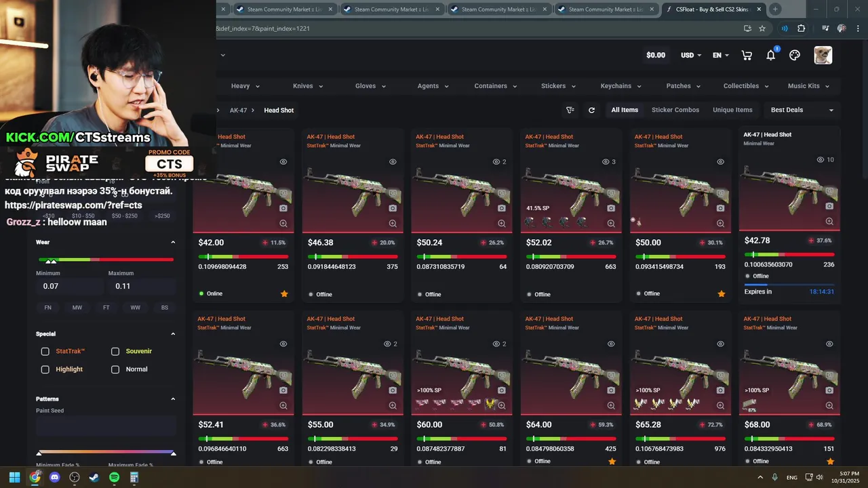The height and width of the screenshot is (488, 868).
Task: Select the MW wear option
Action: [x=77, y=308]
